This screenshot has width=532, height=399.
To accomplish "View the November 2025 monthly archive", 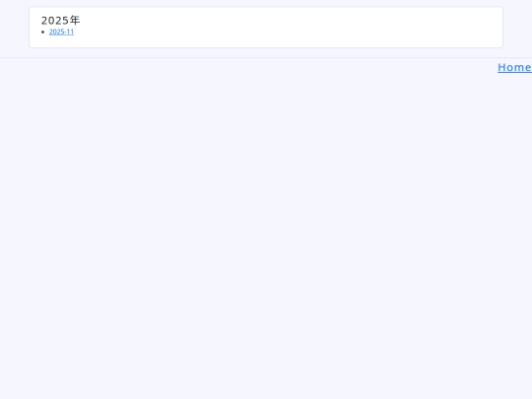I will coord(61,32).
